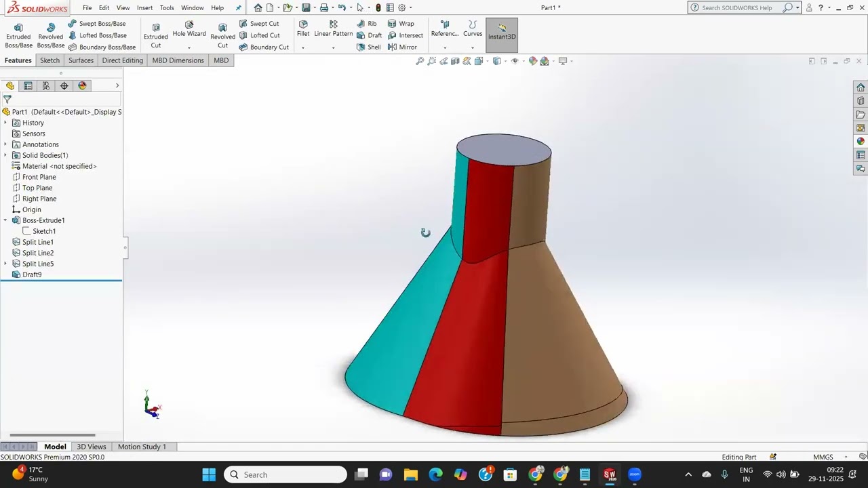Select the Linear Pattern tool
868x488 pixels.
click(x=333, y=29)
